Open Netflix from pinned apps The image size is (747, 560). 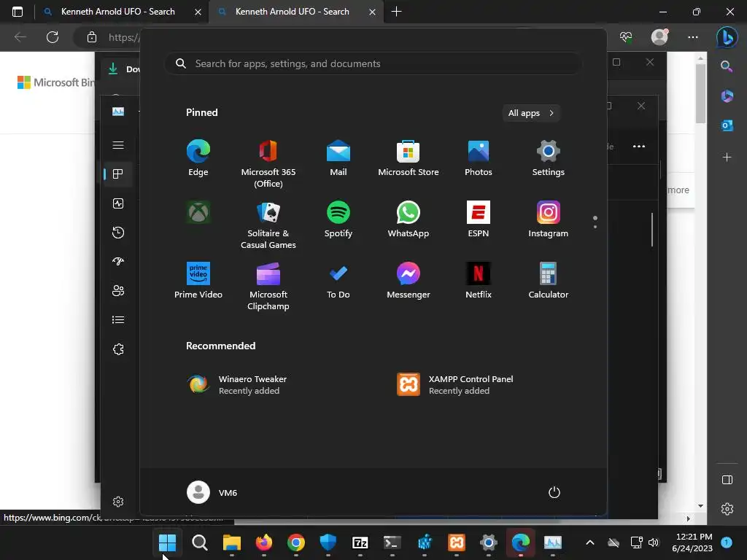pyautogui.click(x=479, y=281)
